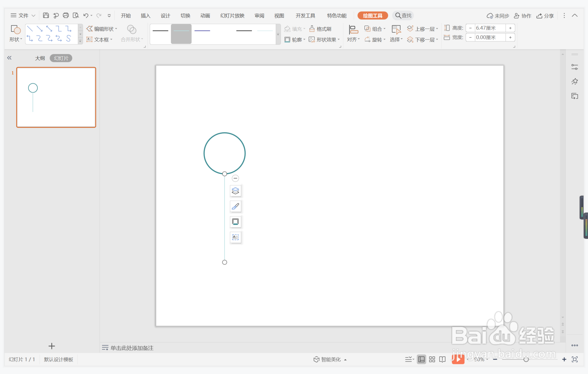Click the 分享 share button
This screenshot has height=374, width=588.
coord(545,16)
